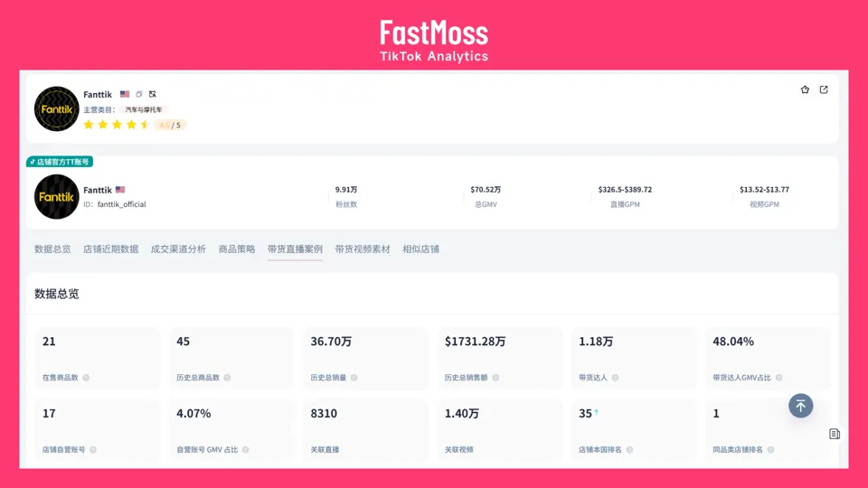Viewport: 868px width, 488px height.
Task: Switch to 店铺近期数据 tab
Action: click(110, 249)
